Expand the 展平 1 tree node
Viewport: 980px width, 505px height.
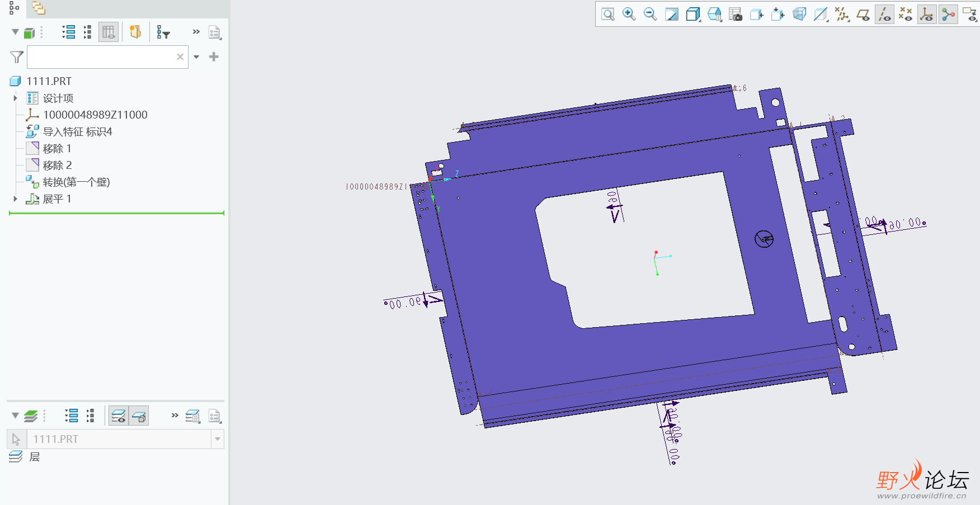15,199
